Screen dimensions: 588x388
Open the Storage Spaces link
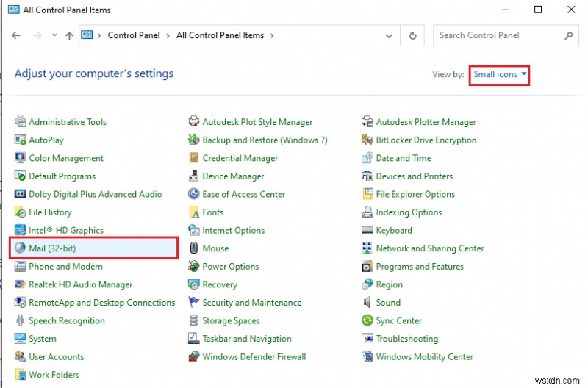pos(231,321)
